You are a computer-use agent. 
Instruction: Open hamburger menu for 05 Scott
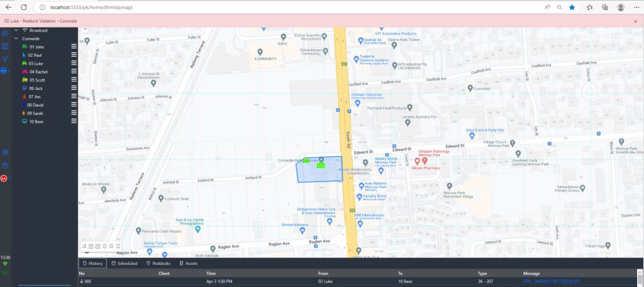click(x=74, y=80)
